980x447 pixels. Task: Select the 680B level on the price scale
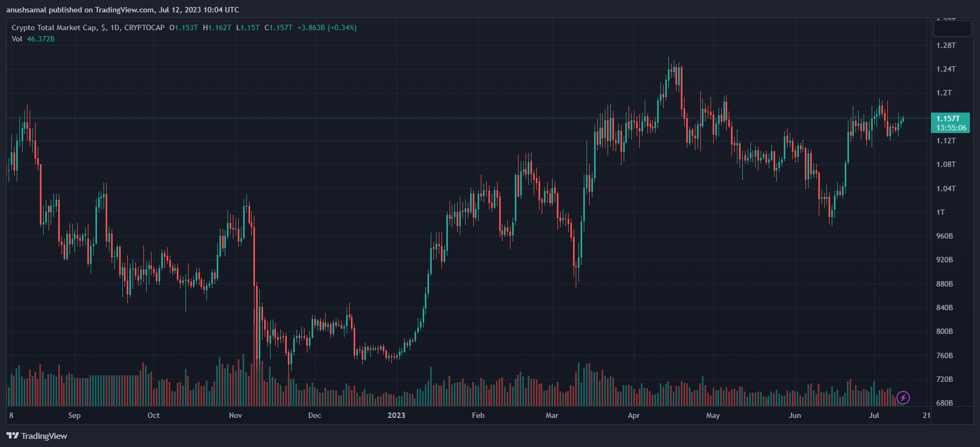(944, 403)
